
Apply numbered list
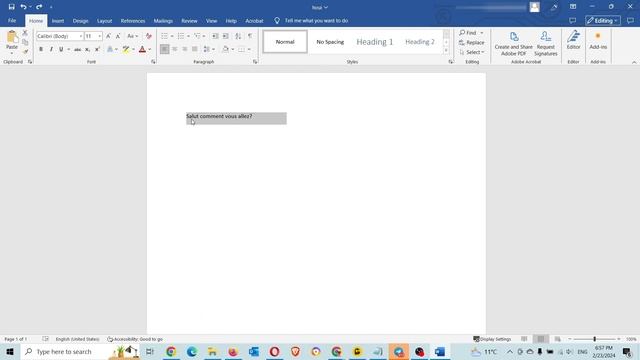pyautogui.click(x=181, y=36)
